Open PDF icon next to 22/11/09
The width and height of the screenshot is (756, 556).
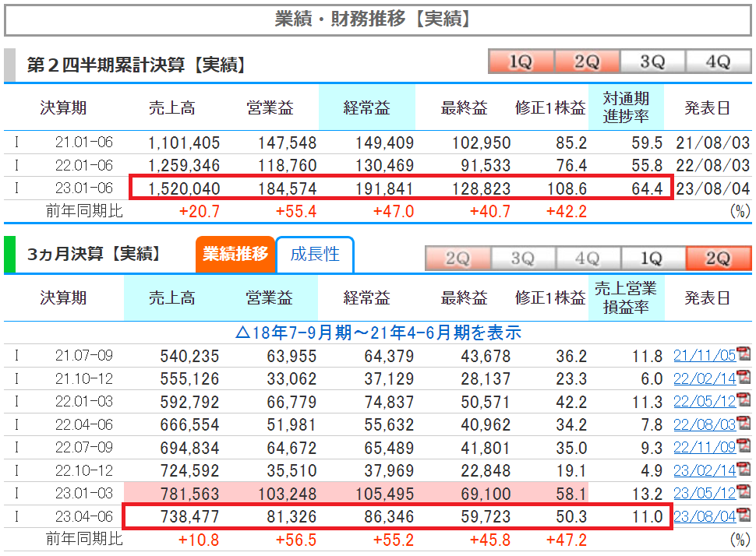pos(744,446)
